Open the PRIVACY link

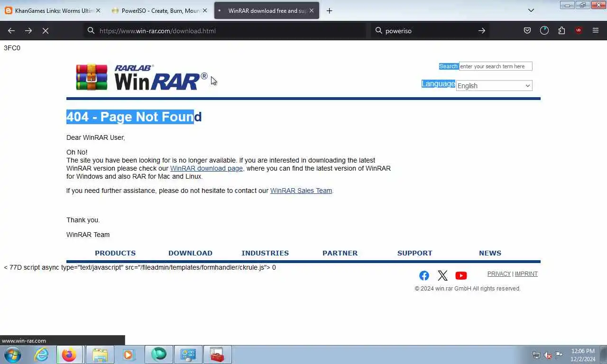(499, 274)
